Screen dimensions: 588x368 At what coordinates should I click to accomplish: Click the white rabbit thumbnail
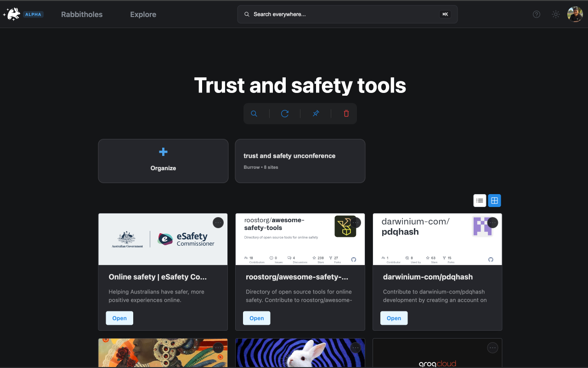pyautogui.click(x=300, y=353)
